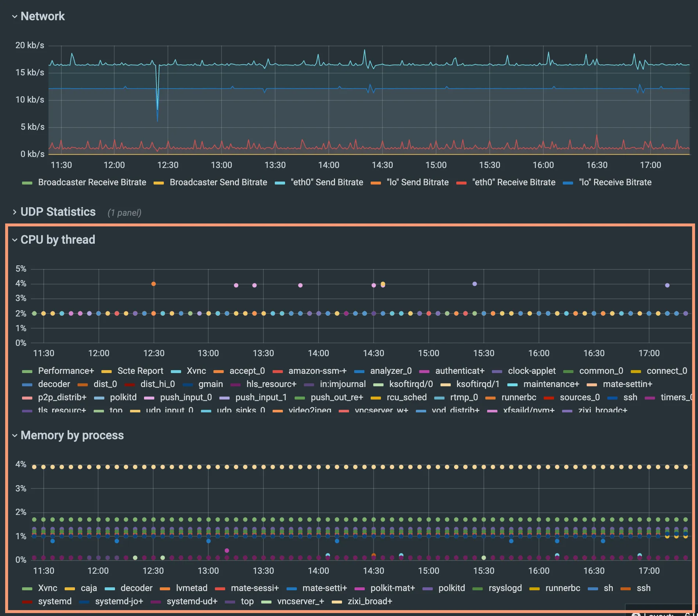698x616 pixels.
Task: Select authenticat+ series in CPU legend
Action: click(x=460, y=371)
